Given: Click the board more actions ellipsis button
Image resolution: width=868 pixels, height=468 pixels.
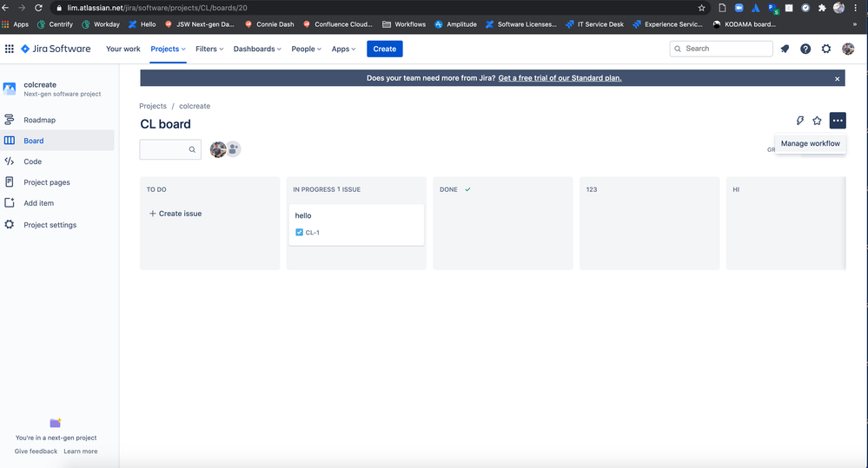Looking at the screenshot, I should [838, 121].
